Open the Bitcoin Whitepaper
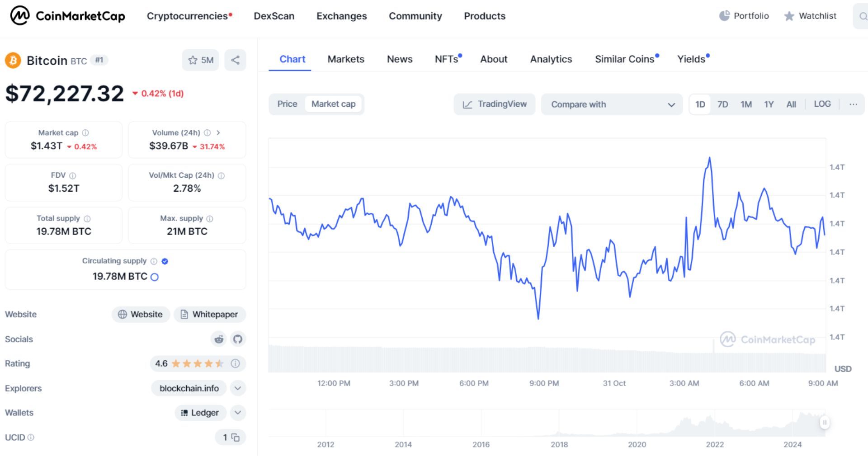Image resolution: width=868 pixels, height=457 pixels. pos(209,314)
